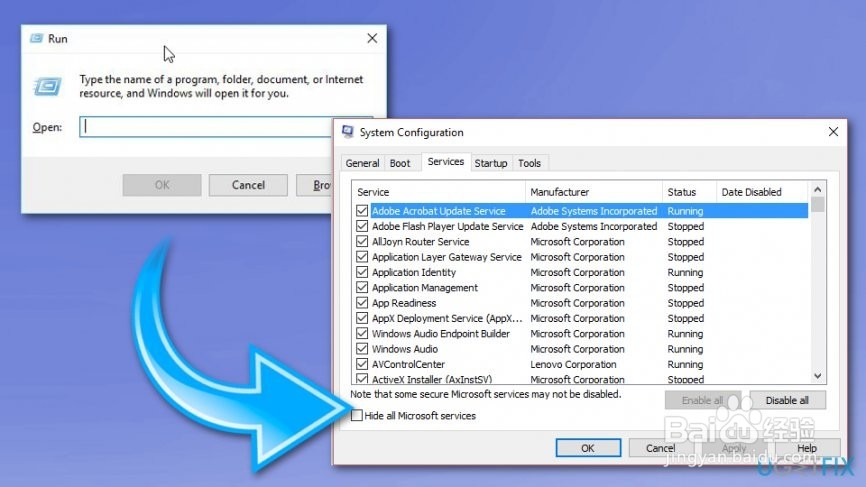866x487 pixels.
Task: Select the Adobe Acrobat Update Service row
Action: coord(582,211)
